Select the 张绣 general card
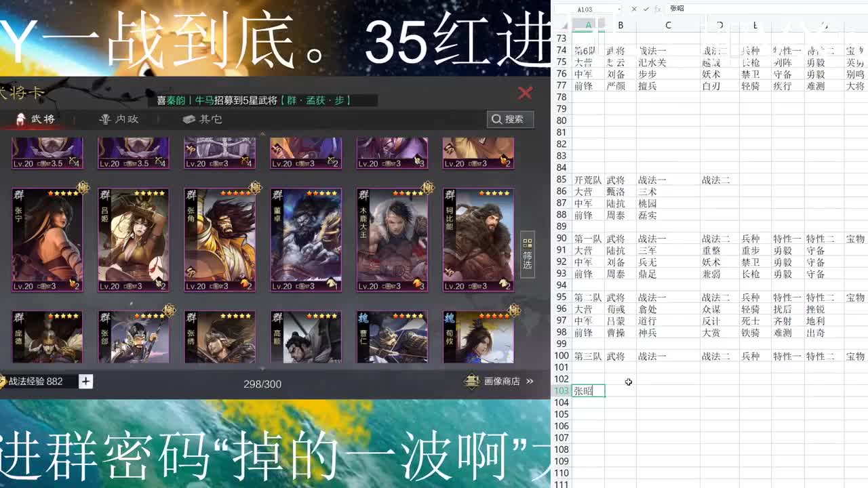868x488 pixels. click(220, 338)
